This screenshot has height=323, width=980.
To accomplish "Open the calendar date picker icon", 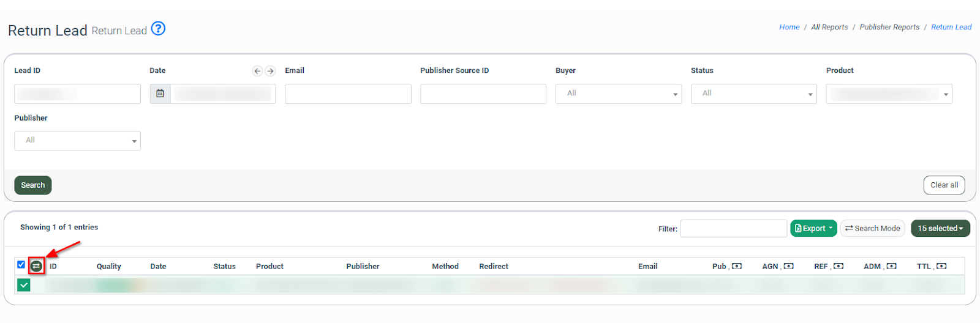I will [160, 94].
